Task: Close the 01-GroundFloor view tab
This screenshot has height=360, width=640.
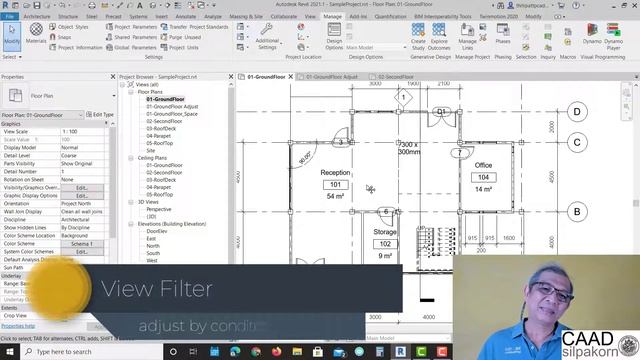Action: (x=291, y=77)
